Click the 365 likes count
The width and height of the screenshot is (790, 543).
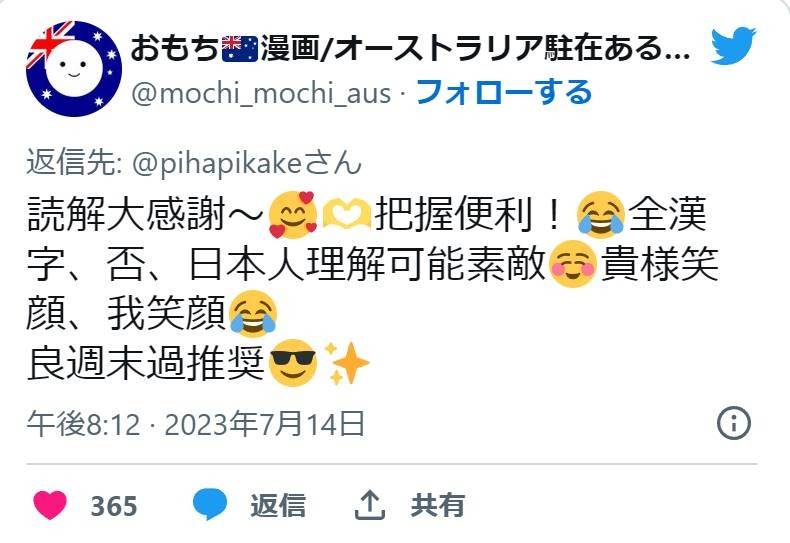pos(114,506)
